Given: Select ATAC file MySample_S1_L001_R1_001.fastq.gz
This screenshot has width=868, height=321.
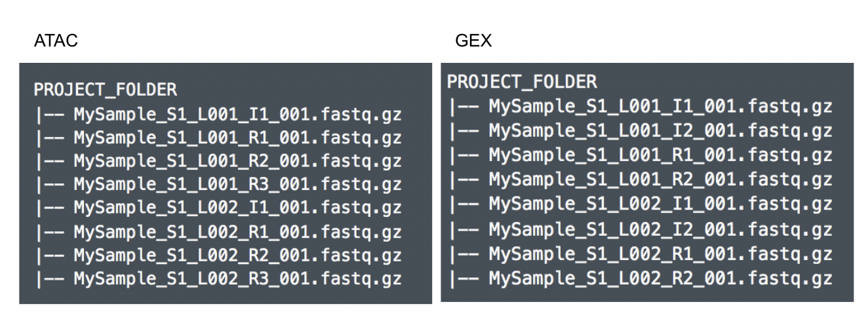Looking at the screenshot, I should pos(237,139).
